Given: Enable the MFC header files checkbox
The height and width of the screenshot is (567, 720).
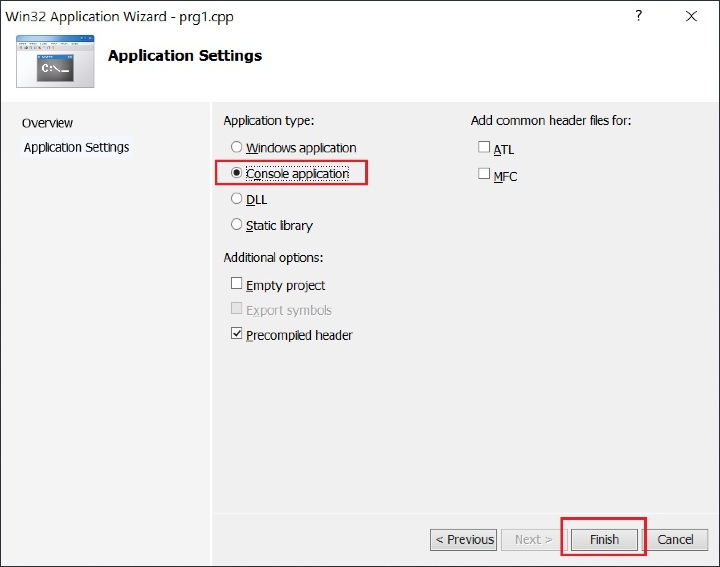Looking at the screenshot, I should click(484, 174).
